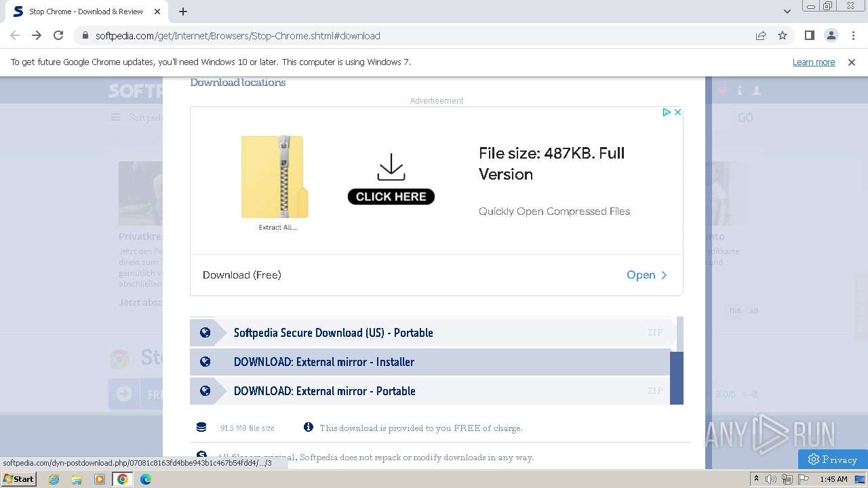This screenshot has width=868, height=488.
Task: Open the Chrome profile avatar
Action: 831,35
